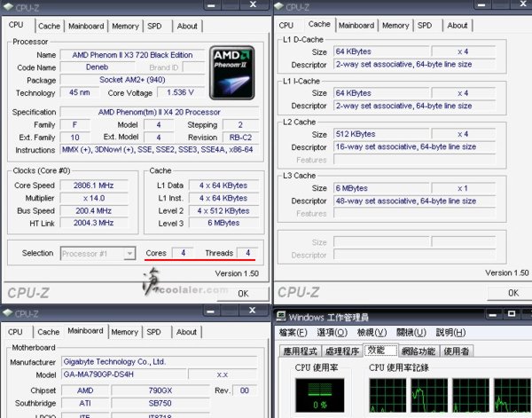Open About tab in top-left CPU-Z window
532x418 pixels.
187,26
